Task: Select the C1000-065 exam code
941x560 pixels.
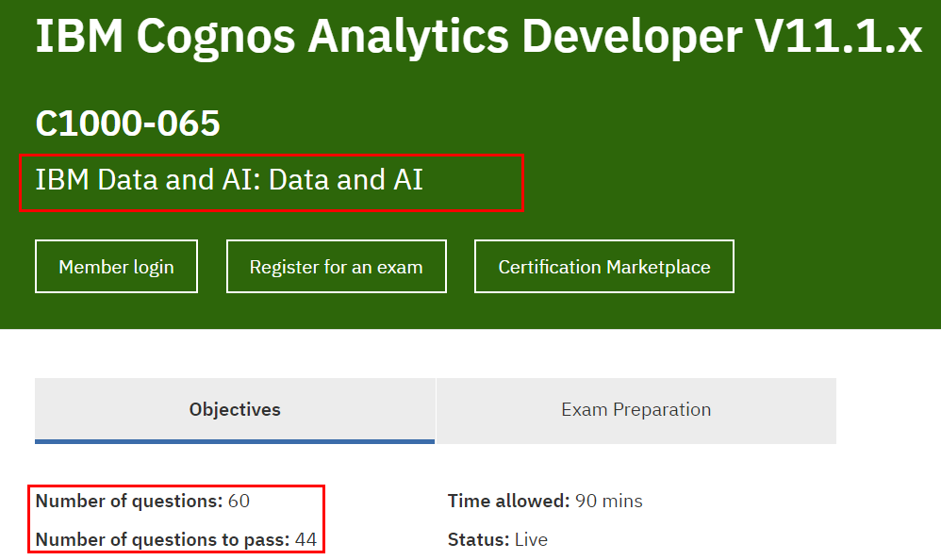Action: [127, 124]
